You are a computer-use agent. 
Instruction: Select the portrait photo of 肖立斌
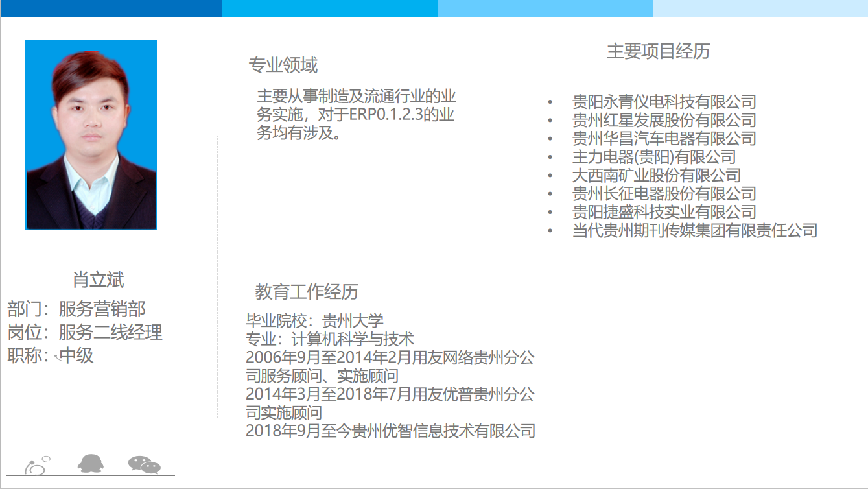coord(91,135)
